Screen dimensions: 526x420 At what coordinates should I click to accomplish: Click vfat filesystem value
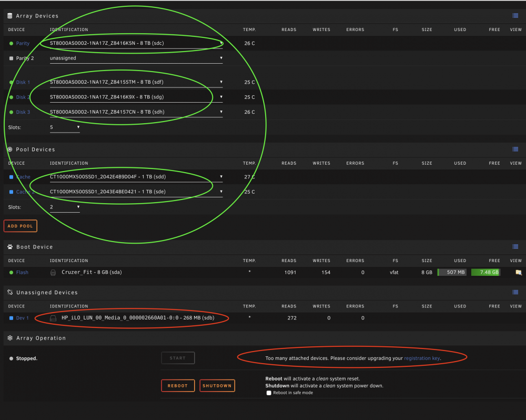pyautogui.click(x=394, y=273)
